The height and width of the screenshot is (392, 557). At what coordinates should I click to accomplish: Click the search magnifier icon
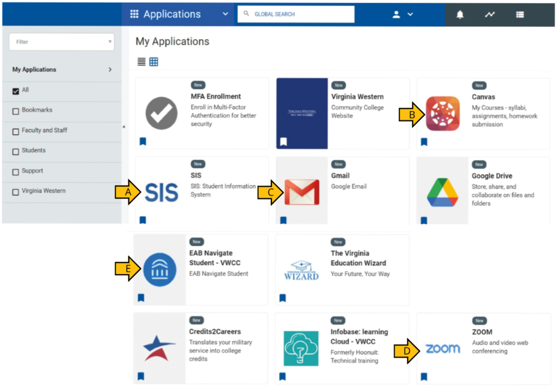[246, 14]
